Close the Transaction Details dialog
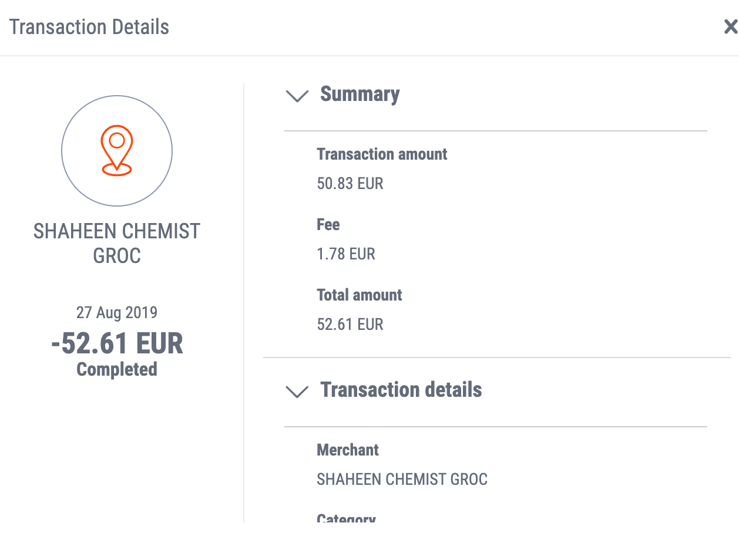 tap(731, 26)
